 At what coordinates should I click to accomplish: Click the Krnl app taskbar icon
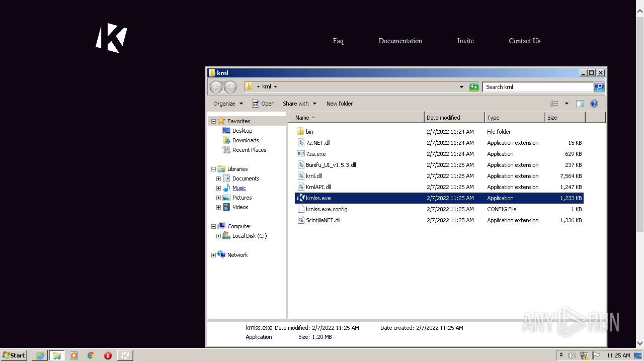click(x=125, y=355)
